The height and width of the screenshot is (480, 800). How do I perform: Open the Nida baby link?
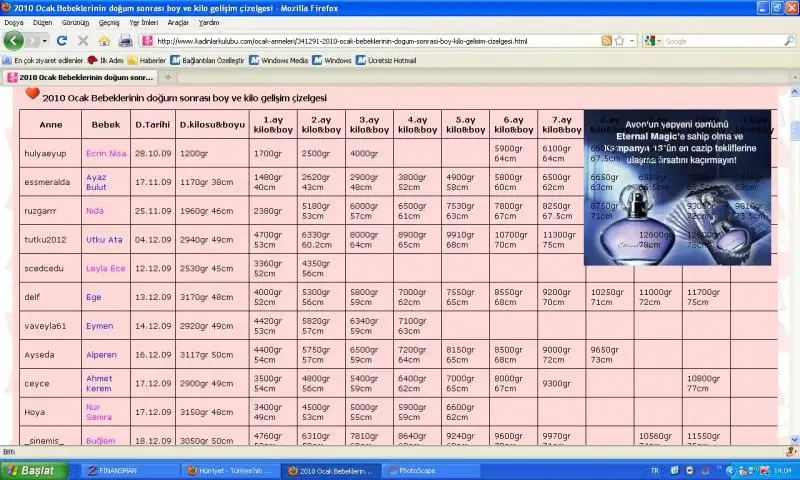(95, 211)
